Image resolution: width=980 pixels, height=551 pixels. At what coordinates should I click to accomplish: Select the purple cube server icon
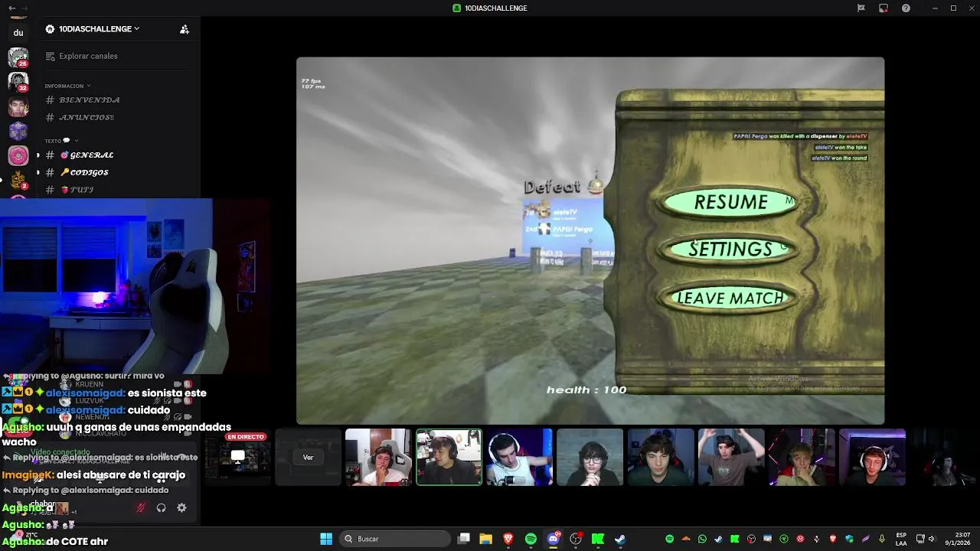pyautogui.click(x=18, y=131)
